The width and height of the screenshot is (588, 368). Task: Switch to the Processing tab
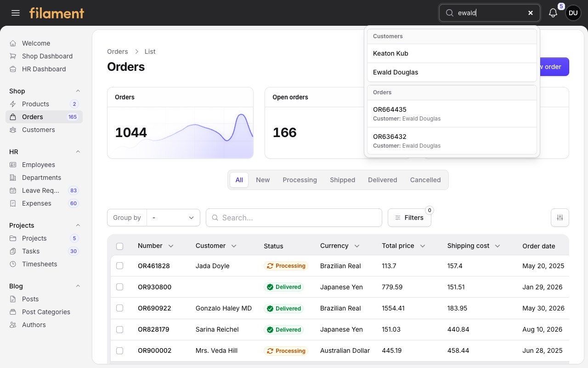[300, 180]
